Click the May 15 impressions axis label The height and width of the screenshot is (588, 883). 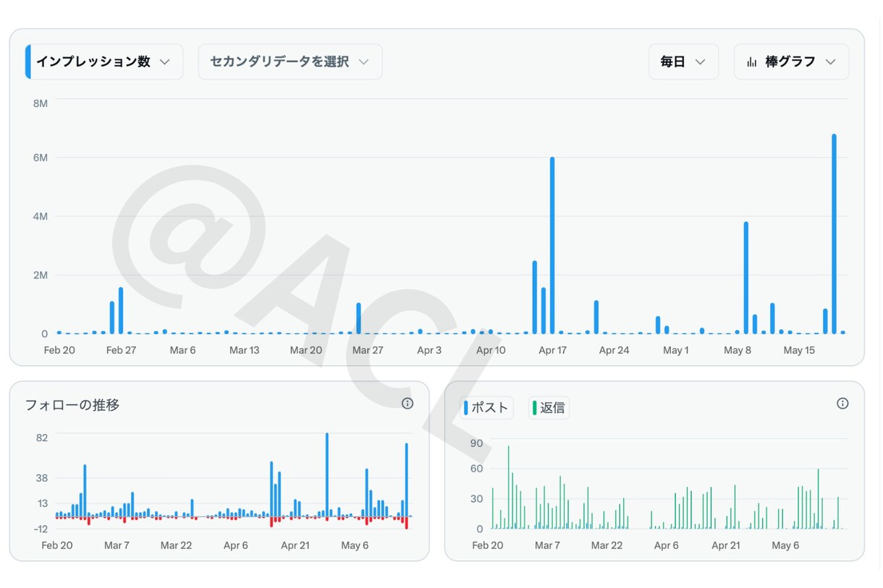point(799,350)
